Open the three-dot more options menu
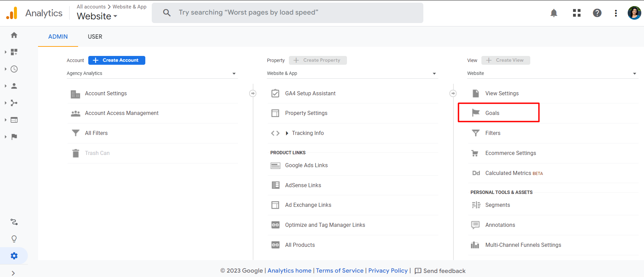 pyautogui.click(x=615, y=13)
